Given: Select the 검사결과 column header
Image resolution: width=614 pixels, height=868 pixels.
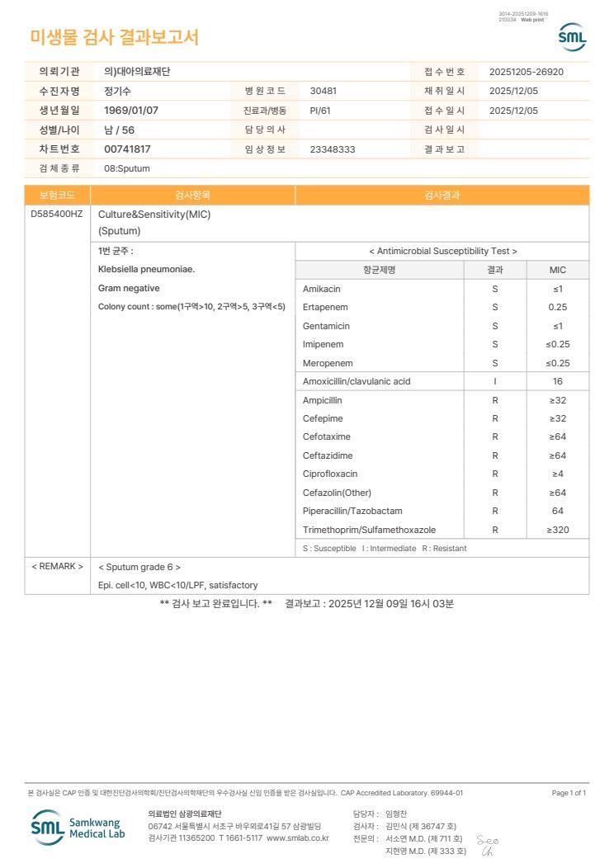Looking at the screenshot, I should pyautogui.click(x=442, y=196).
